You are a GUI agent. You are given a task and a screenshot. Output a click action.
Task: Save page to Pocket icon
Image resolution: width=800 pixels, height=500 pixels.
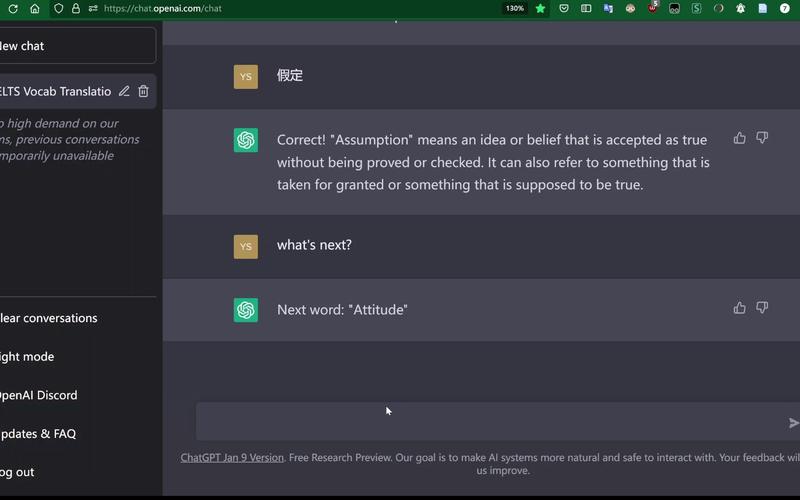(x=564, y=9)
